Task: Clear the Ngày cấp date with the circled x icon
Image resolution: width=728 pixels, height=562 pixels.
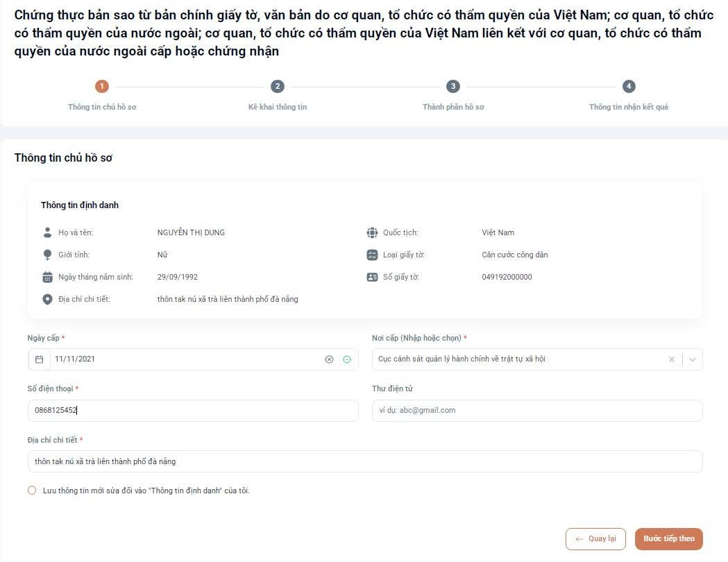Action: coord(329,359)
